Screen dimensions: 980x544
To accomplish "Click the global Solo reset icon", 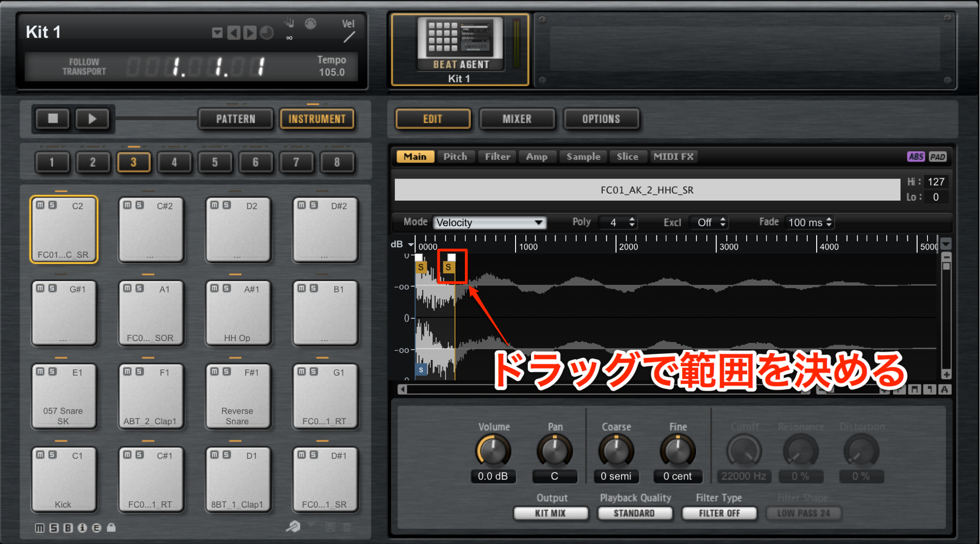I will tap(54, 528).
